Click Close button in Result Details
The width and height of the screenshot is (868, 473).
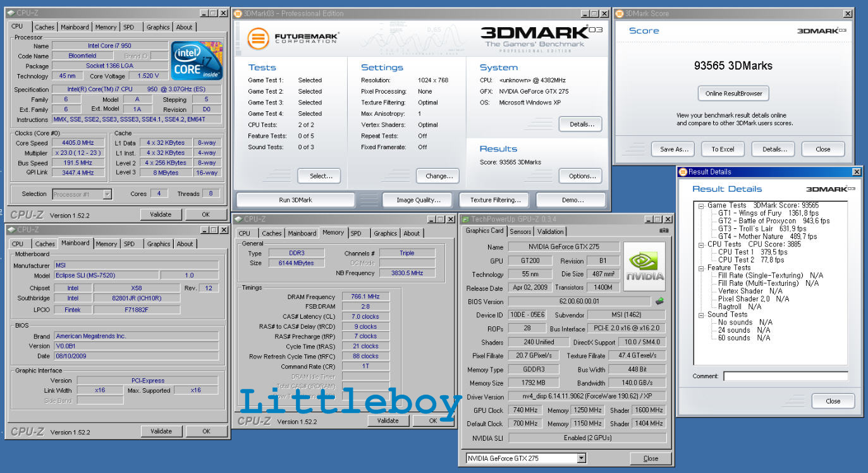click(x=833, y=401)
